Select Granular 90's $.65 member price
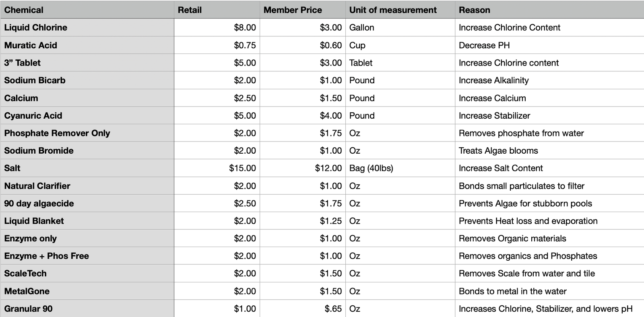This screenshot has width=644, height=317. click(x=333, y=309)
